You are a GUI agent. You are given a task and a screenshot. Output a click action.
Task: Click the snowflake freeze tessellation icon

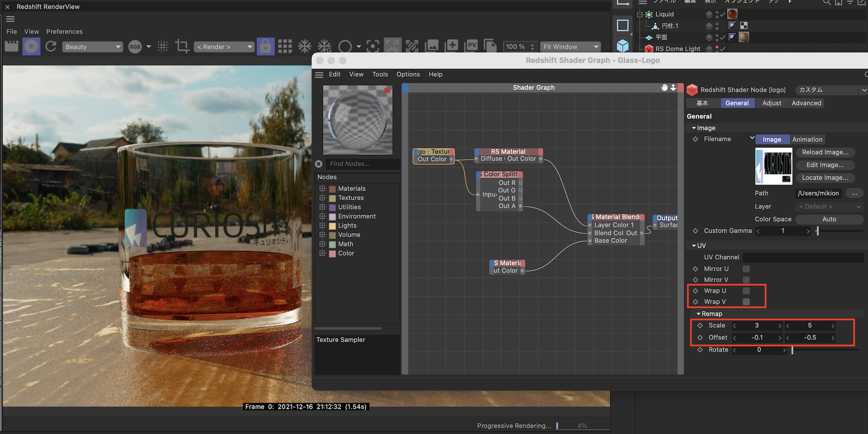click(305, 46)
